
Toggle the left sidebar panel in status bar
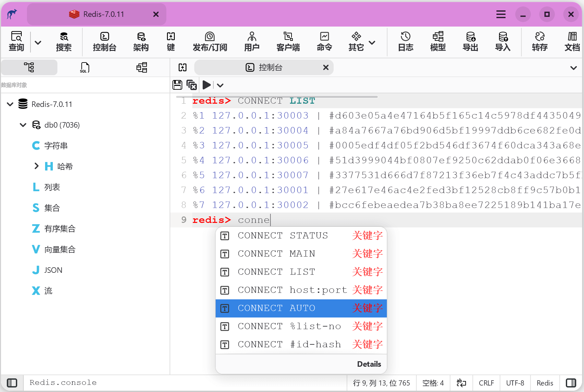pyautogui.click(x=12, y=383)
